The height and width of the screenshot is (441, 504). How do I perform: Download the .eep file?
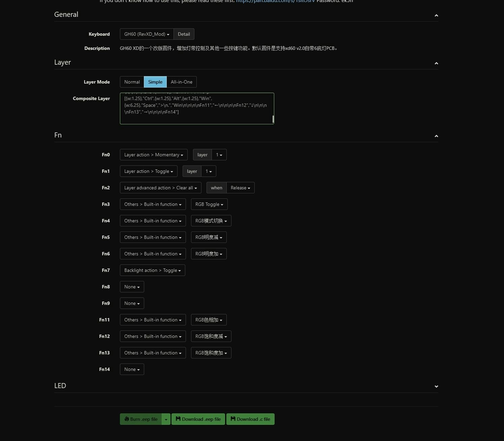198,419
